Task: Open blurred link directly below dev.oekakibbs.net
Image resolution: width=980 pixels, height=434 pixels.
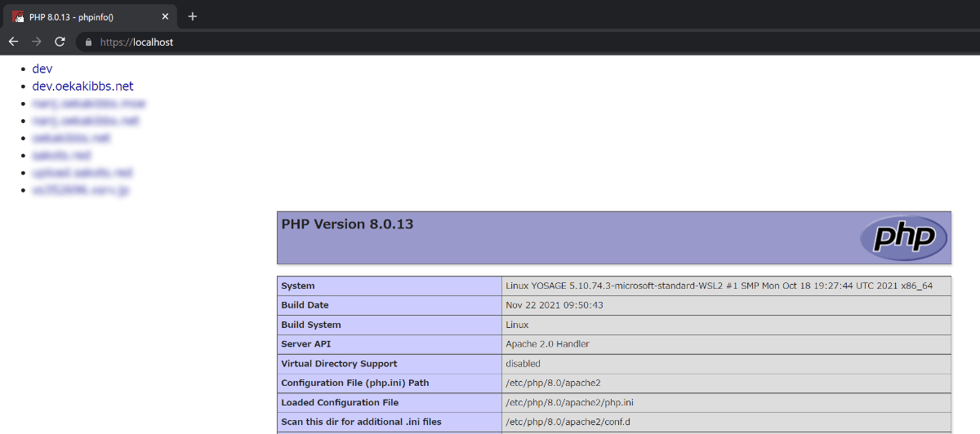Action: pyautogui.click(x=89, y=104)
